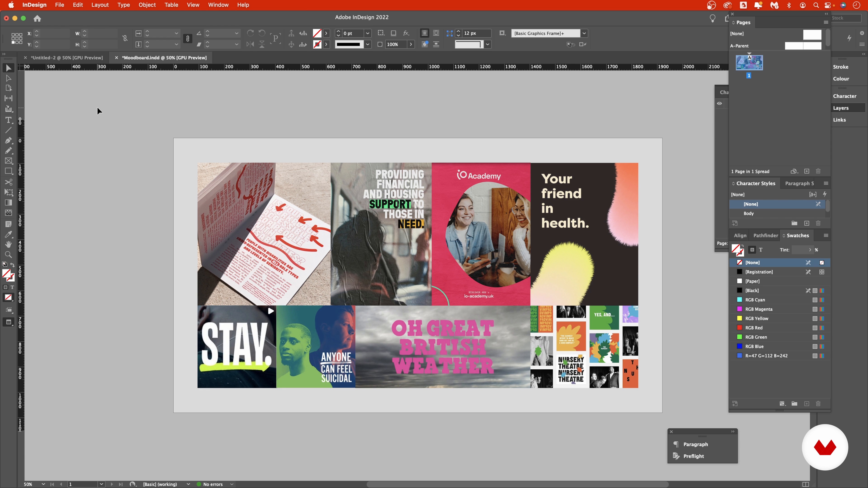868x488 pixels.
Task: Select the Pencil tool
Action: pos(8,150)
